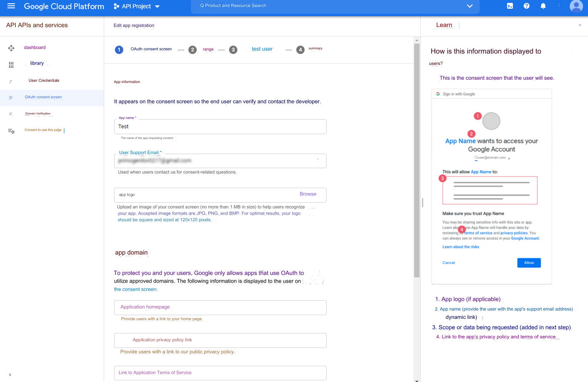Click the dashboard icon in sidebar
The width and height of the screenshot is (588, 382).
click(11, 48)
